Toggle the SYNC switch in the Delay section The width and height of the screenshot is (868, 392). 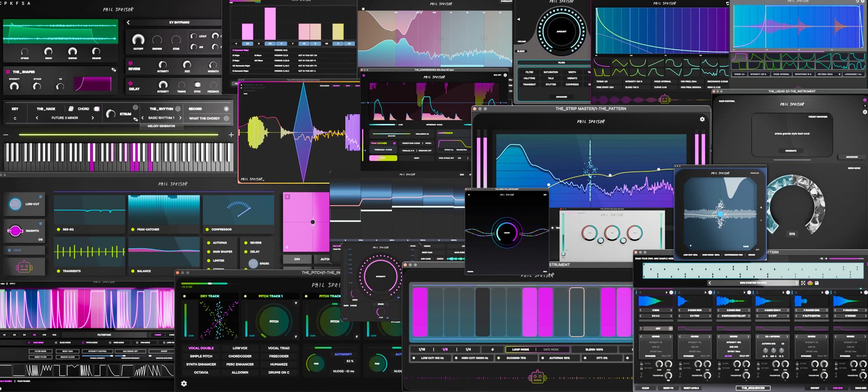point(198,85)
